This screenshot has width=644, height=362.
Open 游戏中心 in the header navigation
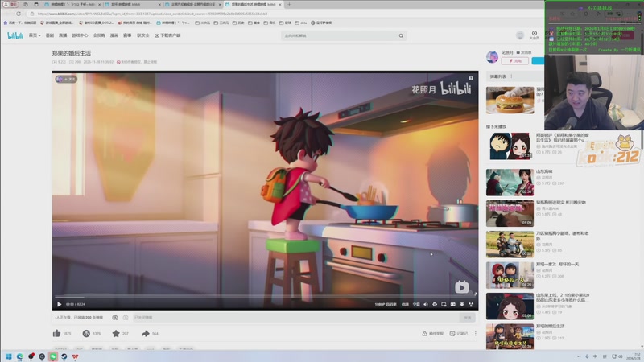coord(80,35)
